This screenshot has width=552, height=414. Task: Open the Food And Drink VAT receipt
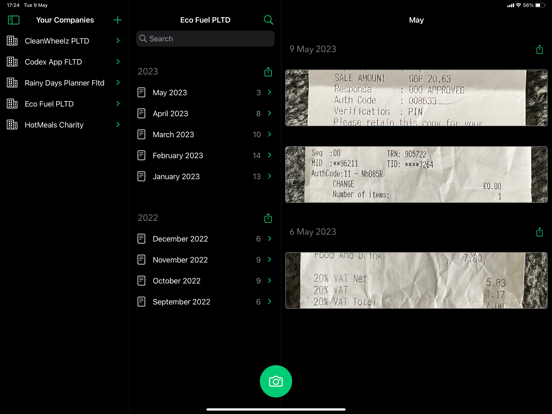[x=416, y=280]
